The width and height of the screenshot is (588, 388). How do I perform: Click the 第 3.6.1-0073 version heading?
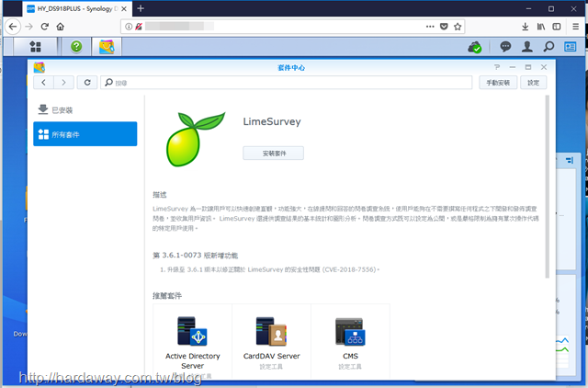click(195, 256)
